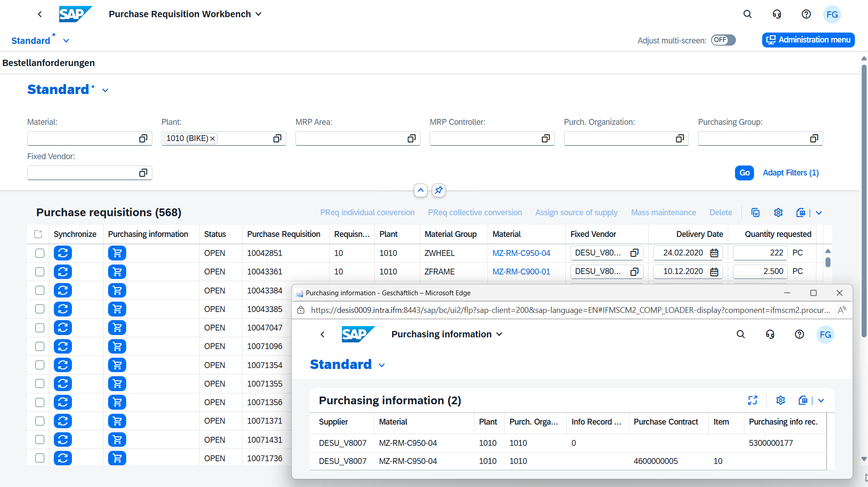Pin the filter header bar
Viewport: 868px width, 487px height.
pyautogui.click(x=438, y=190)
